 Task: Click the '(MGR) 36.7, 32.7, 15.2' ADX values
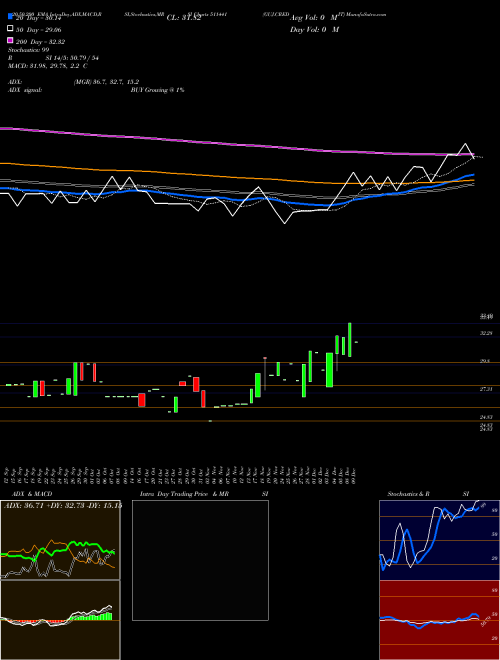(x=106, y=82)
